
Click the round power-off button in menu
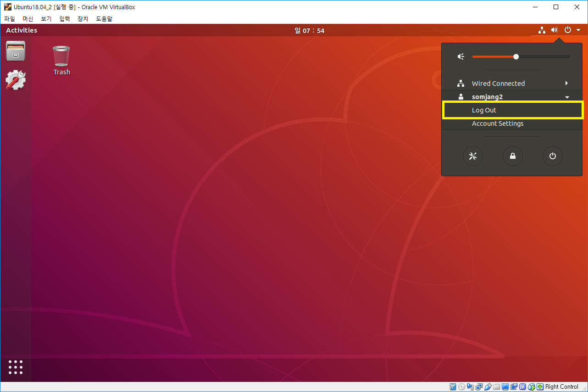(x=553, y=156)
